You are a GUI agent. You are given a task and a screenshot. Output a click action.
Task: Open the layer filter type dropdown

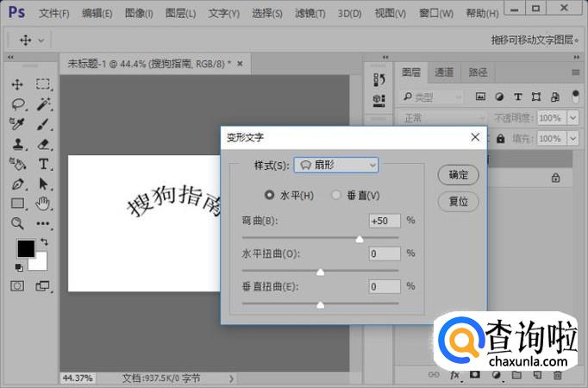point(431,97)
